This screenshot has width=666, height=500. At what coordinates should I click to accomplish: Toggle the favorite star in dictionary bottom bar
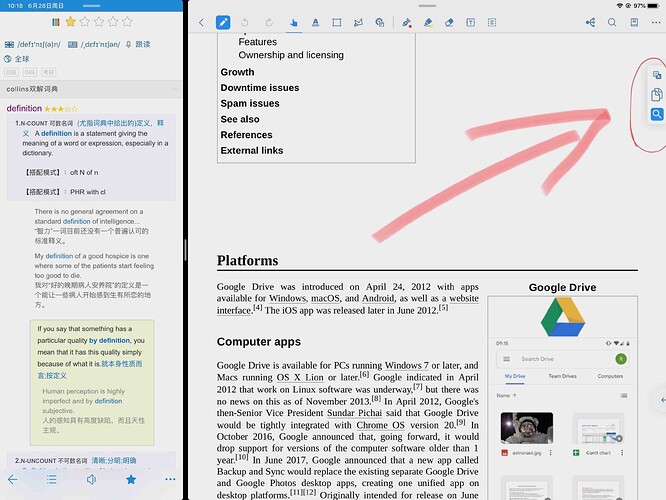point(131,479)
